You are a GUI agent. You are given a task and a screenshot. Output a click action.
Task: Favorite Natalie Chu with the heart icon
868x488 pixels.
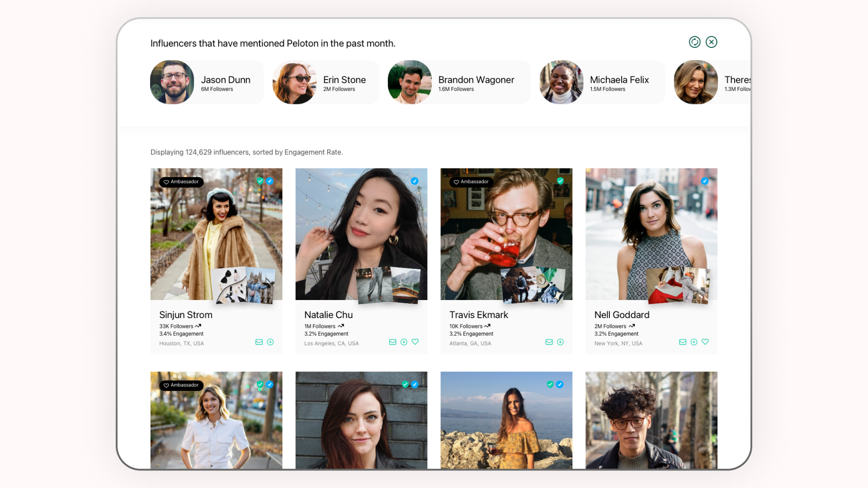coord(415,342)
